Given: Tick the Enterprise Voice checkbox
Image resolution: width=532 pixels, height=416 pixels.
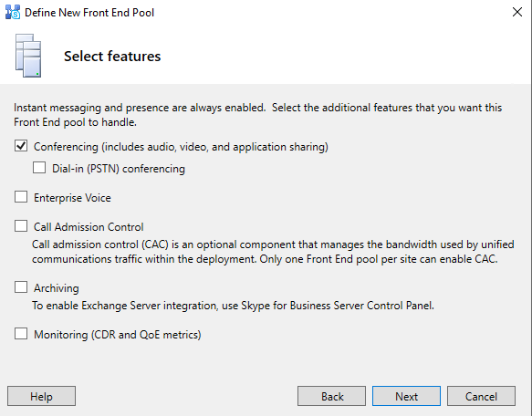Looking at the screenshot, I should point(21,197).
